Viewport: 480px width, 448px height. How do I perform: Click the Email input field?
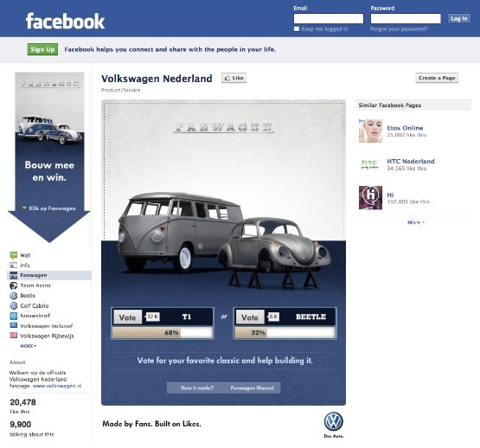click(329, 19)
